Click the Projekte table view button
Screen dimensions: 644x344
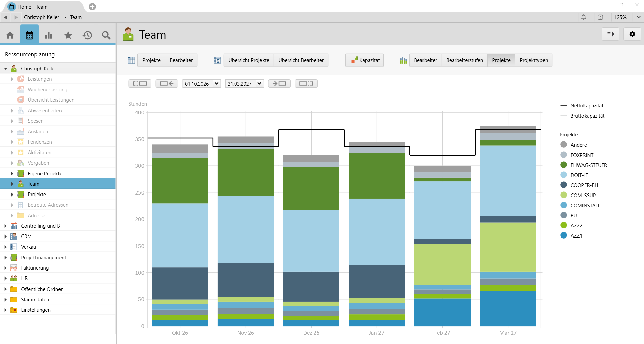pos(151,60)
